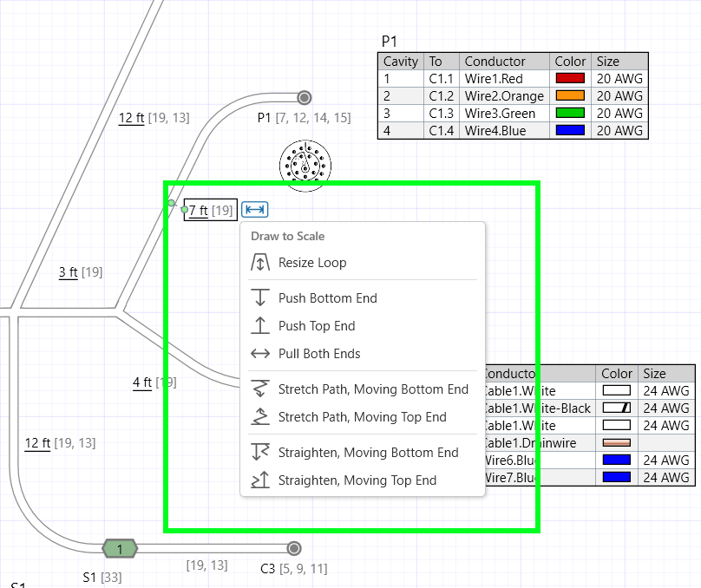The image size is (701, 588).
Task: Click the 24 AWG size in White-Black row
Action: coord(666,408)
